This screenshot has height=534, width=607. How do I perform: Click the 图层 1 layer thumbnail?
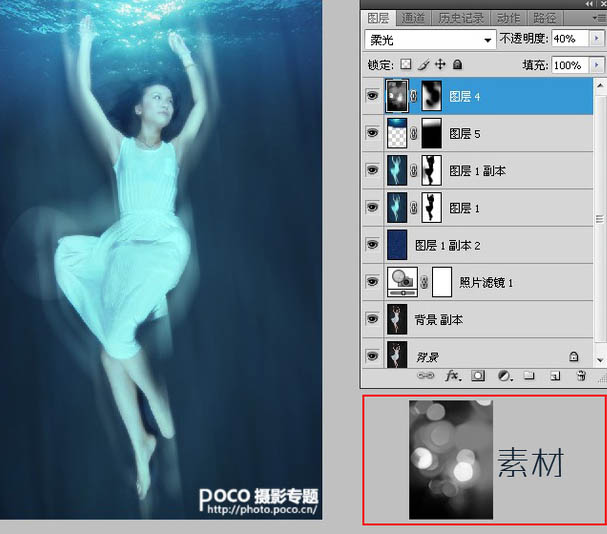(x=397, y=208)
